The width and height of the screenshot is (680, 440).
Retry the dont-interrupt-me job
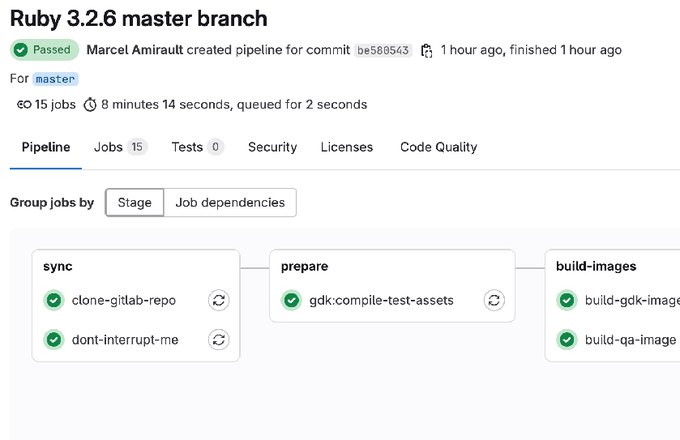(x=219, y=339)
